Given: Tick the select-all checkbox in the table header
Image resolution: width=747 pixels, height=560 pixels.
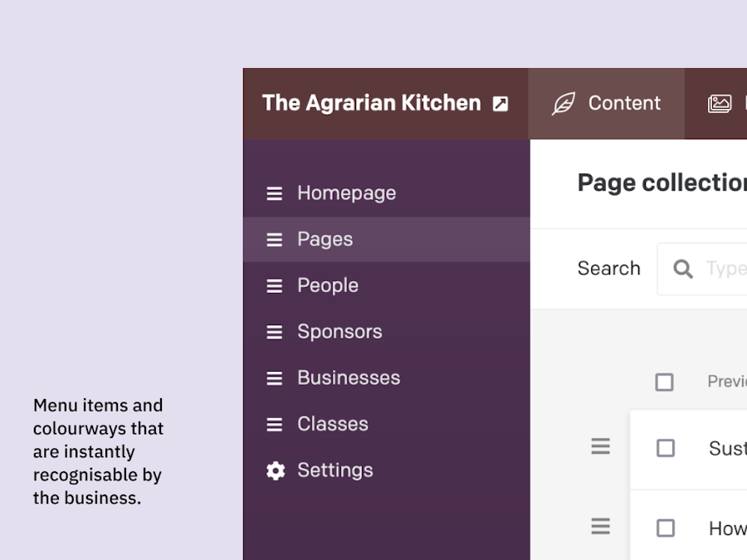Looking at the screenshot, I should (664, 382).
